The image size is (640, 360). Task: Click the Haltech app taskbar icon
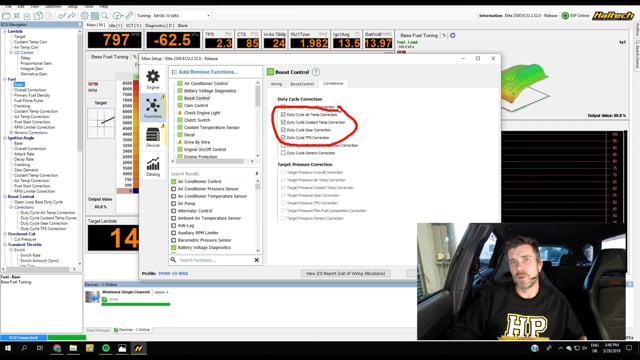(138, 348)
